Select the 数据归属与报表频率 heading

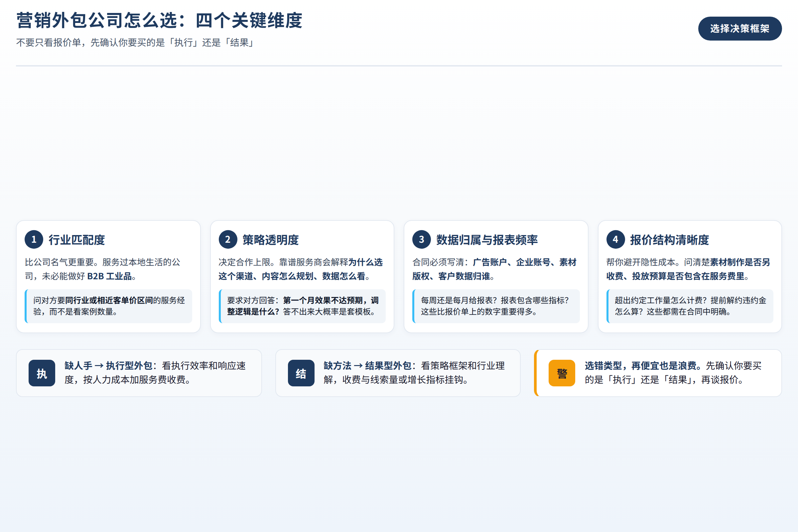click(x=487, y=240)
